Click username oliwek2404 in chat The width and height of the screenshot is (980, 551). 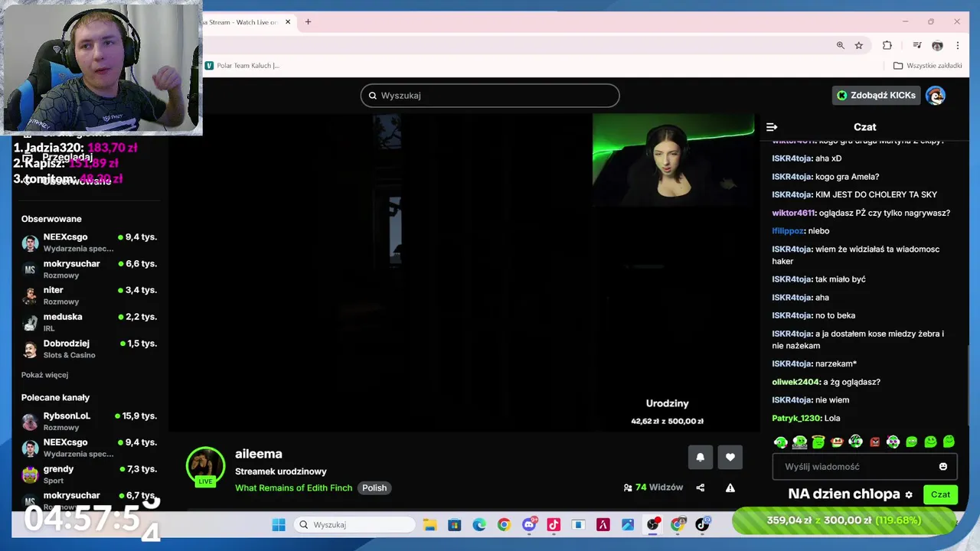(x=795, y=382)
